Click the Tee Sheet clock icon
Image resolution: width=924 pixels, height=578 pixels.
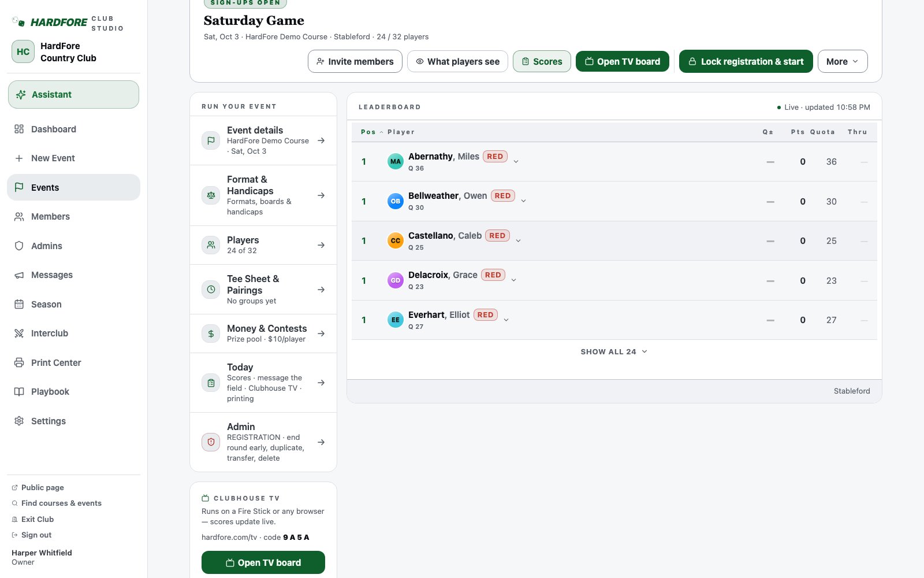211,289
